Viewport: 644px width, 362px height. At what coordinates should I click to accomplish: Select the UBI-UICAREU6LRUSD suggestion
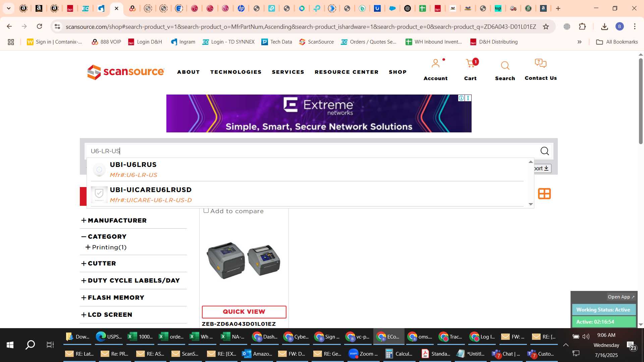307,194
